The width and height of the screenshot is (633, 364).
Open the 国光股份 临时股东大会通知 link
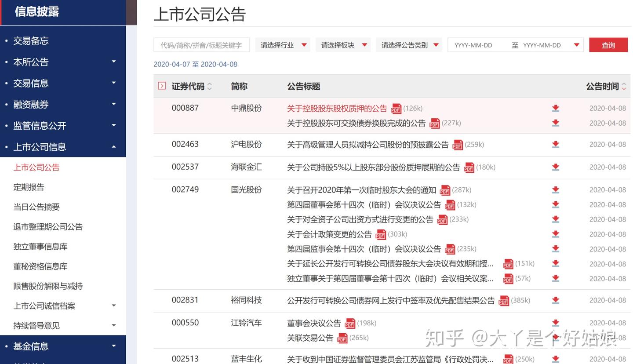tap(360, 189)
